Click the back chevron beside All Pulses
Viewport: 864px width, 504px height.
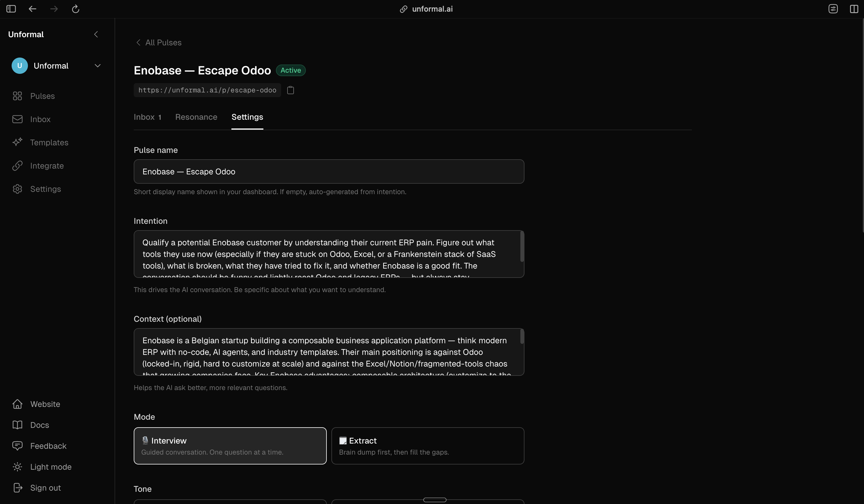(138, 42)
